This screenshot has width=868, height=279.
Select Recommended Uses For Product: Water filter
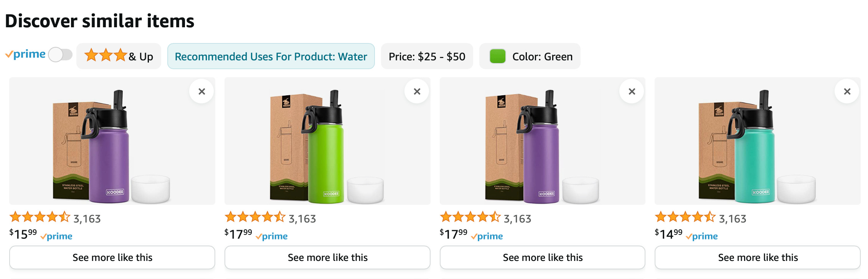271,56
